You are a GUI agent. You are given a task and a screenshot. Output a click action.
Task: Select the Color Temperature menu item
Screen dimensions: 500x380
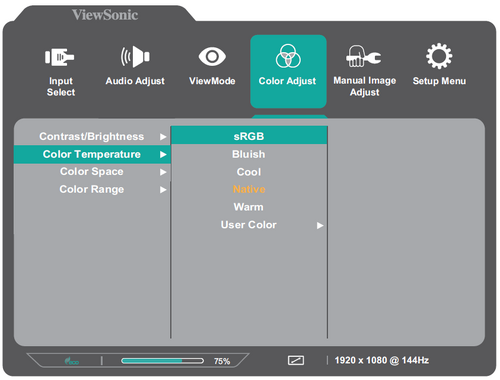pyautogui.click(x=92, y=154)
